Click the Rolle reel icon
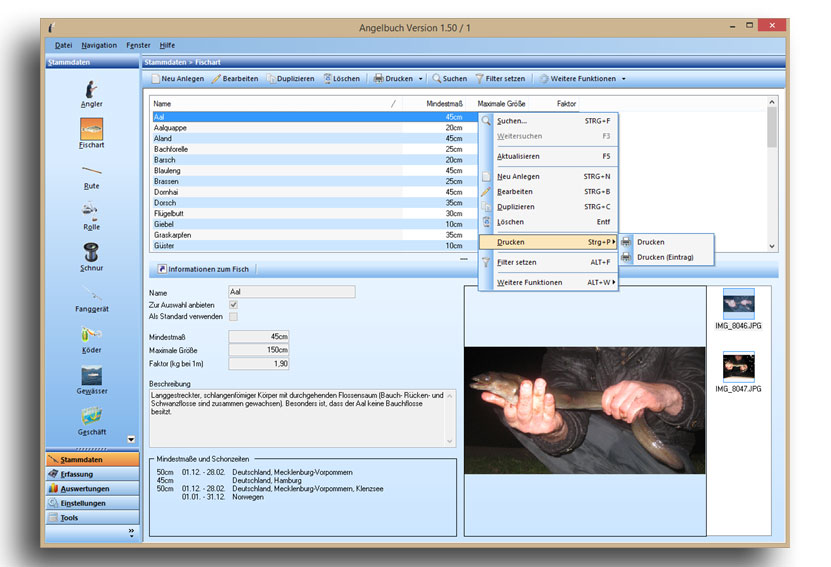This screenshot has height=567, width=831. click(91, 211)
